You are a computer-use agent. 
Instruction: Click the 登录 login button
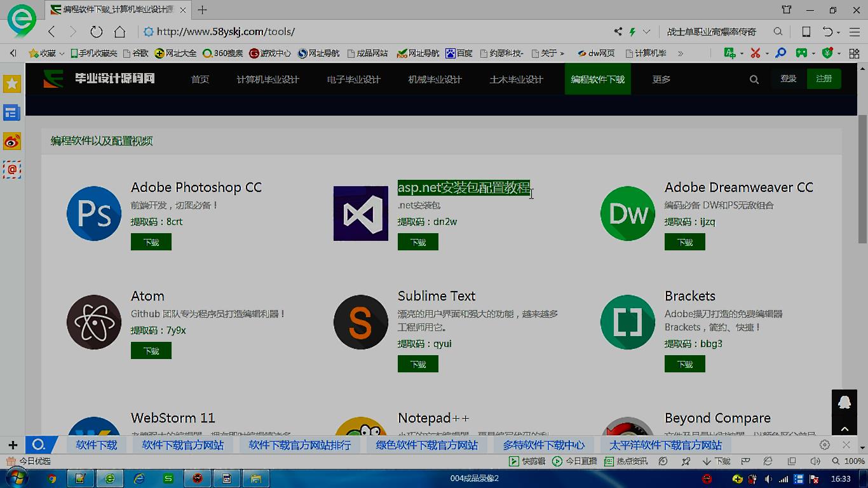pos(788,79)
